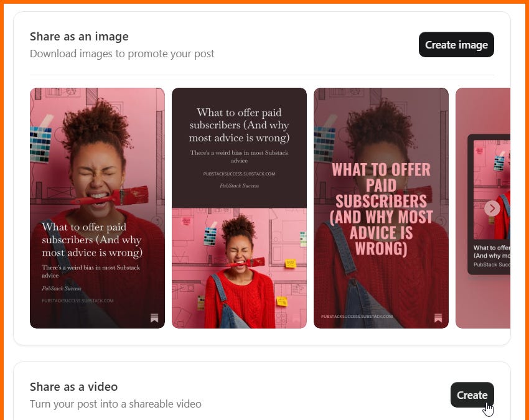
Task: Select the bold uppercase title image template
Action: (381, 208)
